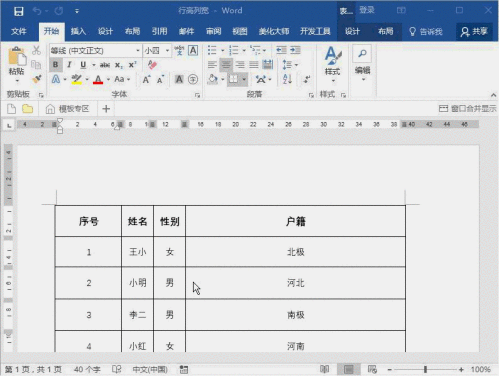Undo the last action in title bar
The image size is (499, 376).
click(x=37, y=11)
